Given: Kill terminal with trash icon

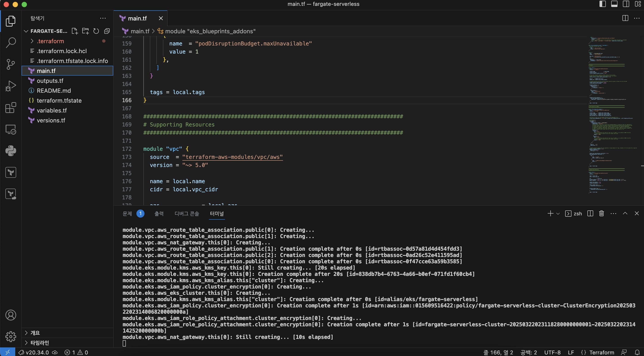Looking at the screenshot, I should 601,213.
